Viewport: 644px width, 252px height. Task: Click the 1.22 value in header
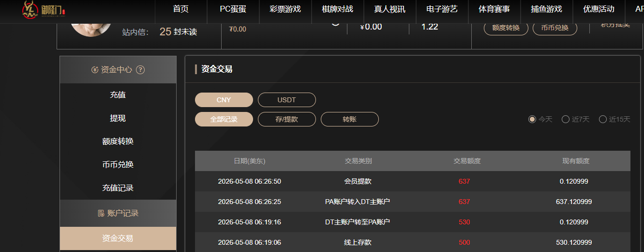point(430,27)
